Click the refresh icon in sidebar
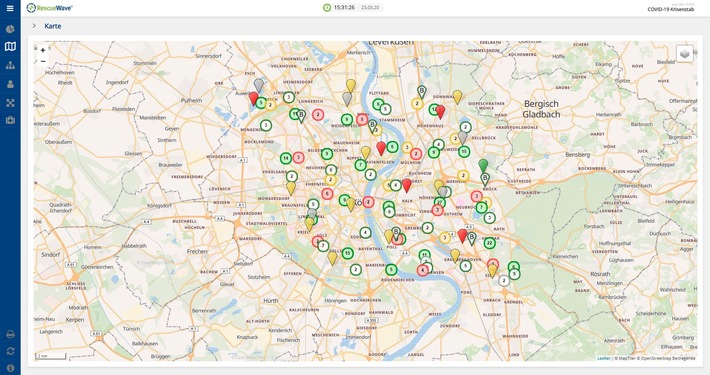The width and height of the screenshot is (710, 375). coord(10,351)
